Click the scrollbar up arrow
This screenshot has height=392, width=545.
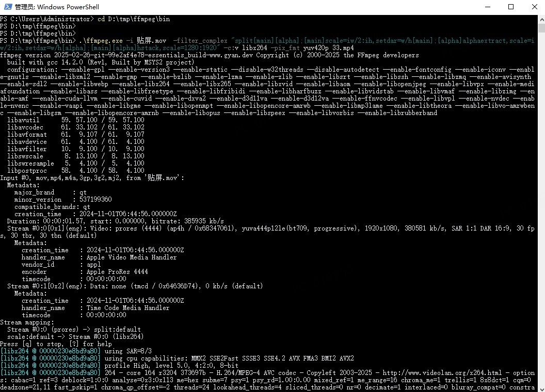click(541, 19)
